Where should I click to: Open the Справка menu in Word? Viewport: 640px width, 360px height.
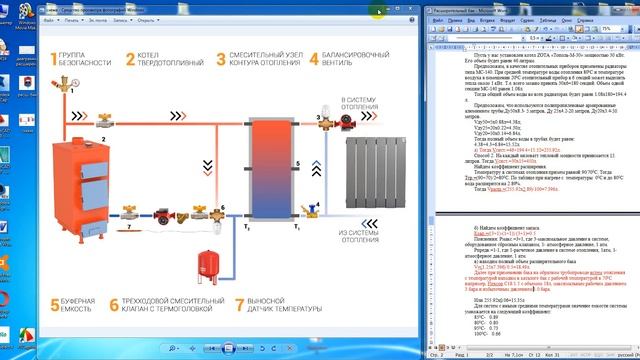coord(585,20)
